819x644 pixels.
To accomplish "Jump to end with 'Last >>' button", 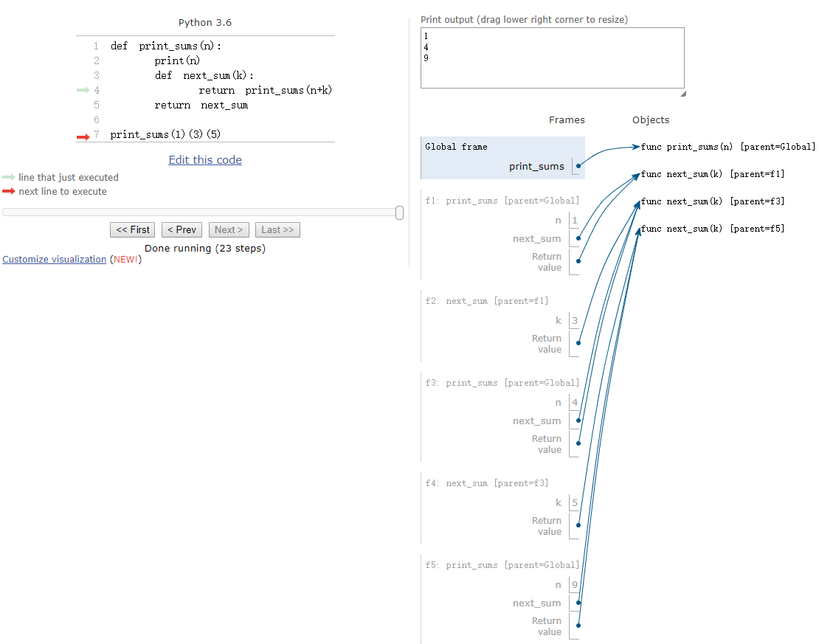I will pos(277,230).
